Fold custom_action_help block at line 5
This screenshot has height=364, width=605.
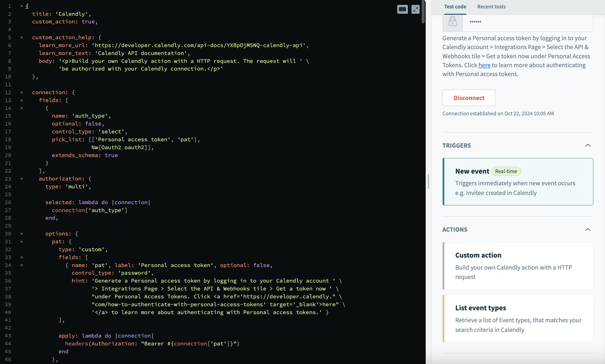coord(22,37)
